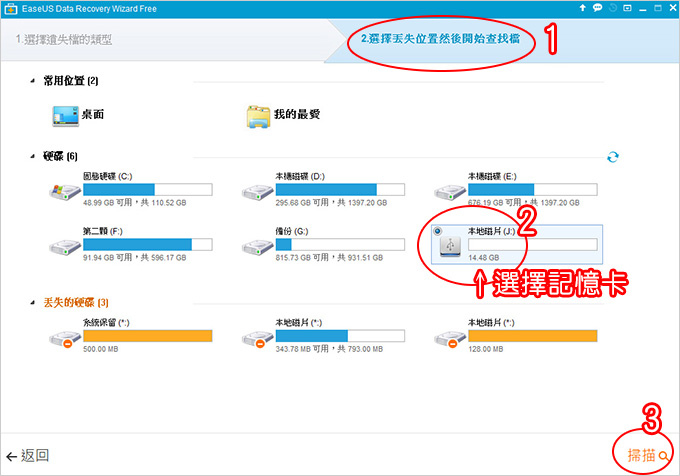
Task: Open the feedback chat bubble icon
Action: tap(598, 8)
